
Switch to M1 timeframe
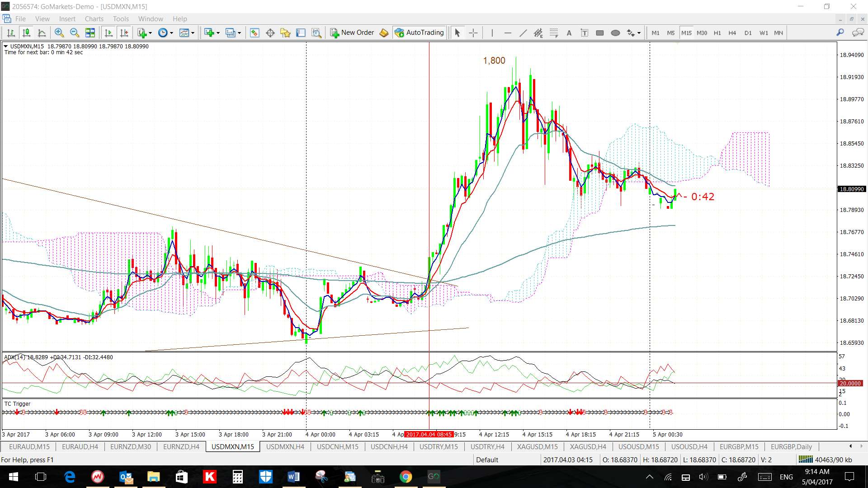656,33
